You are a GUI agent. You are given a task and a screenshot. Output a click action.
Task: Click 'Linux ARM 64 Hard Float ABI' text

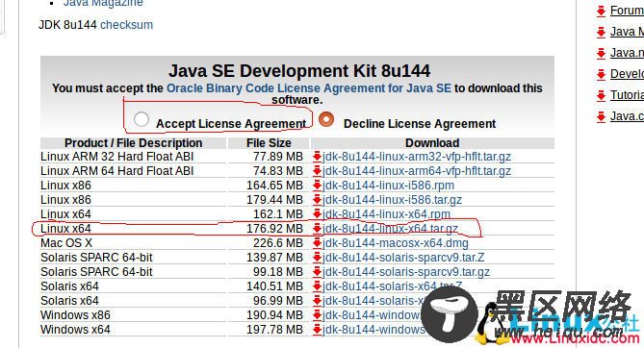(x=117, y=171)
